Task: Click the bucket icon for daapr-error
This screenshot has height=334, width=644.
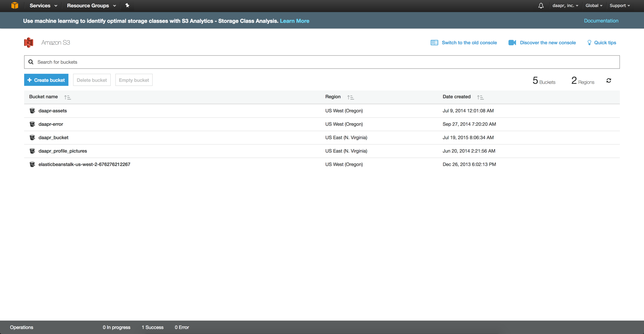Action: (32, 124)
